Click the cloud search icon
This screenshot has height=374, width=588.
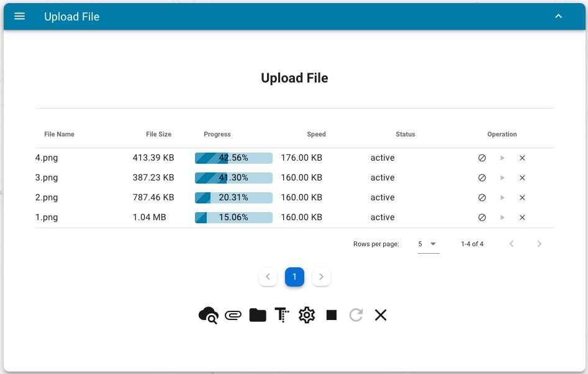coord(208,315)
